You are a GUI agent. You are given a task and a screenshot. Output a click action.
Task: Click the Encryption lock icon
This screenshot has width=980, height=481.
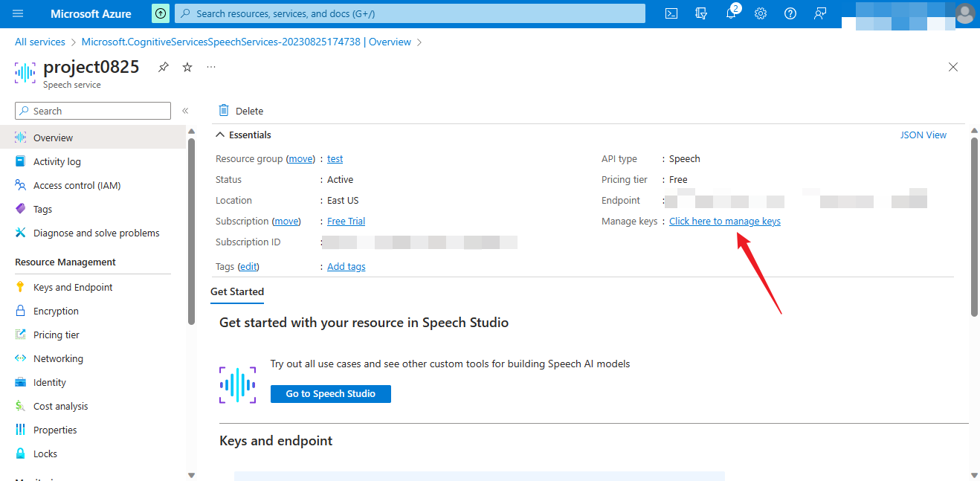20,311
